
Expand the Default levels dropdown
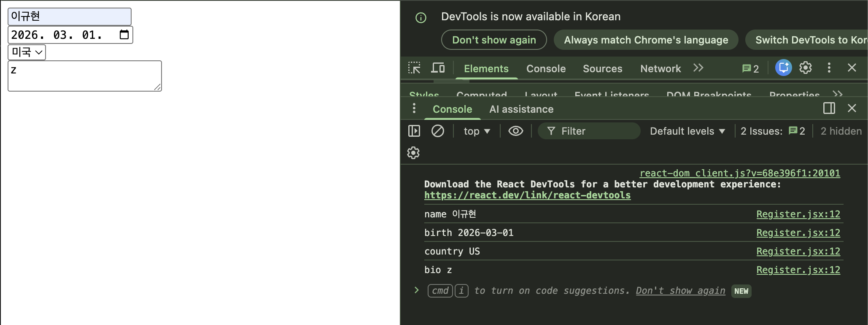click(x=687, y=131)
